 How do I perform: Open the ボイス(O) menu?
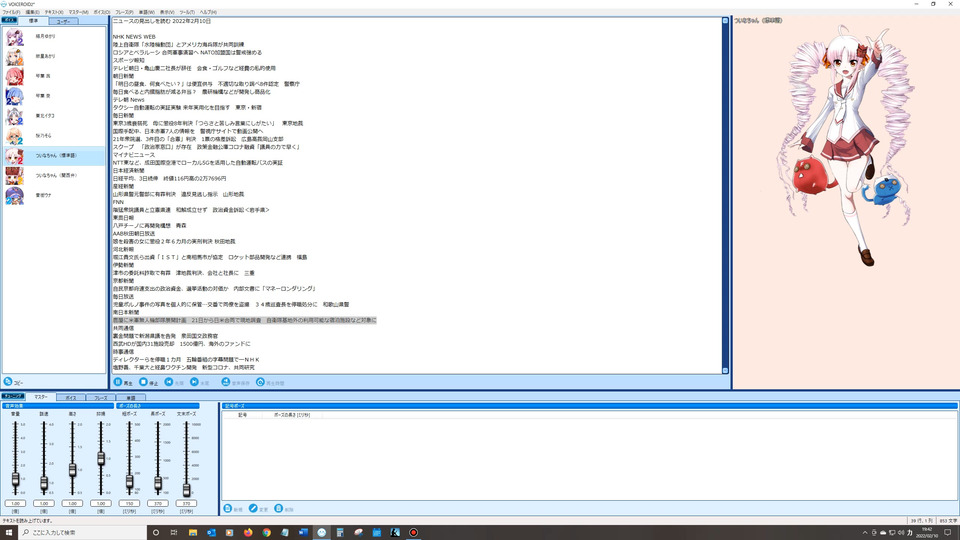[102, 12]
